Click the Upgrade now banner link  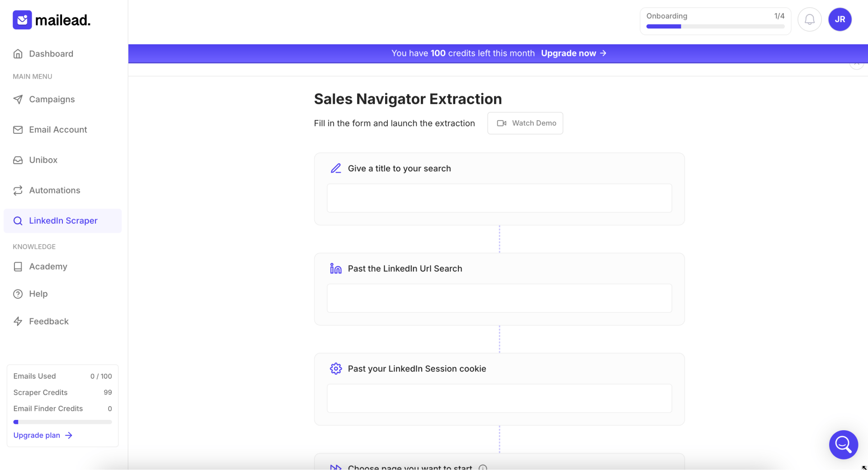click(x=573, y=53)
